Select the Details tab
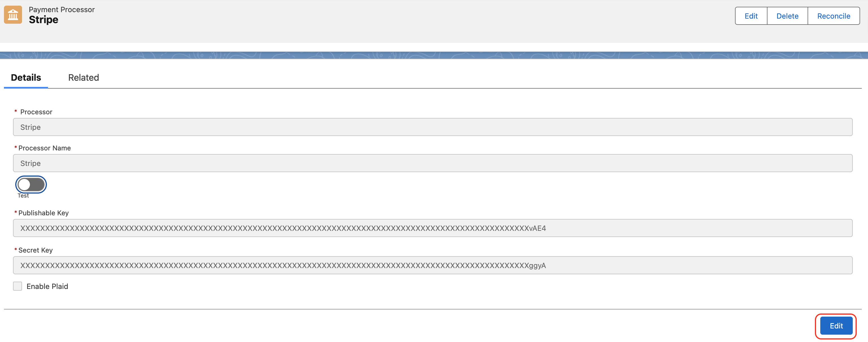Screen dimensions: 868x342 click(x=26, y=77)
